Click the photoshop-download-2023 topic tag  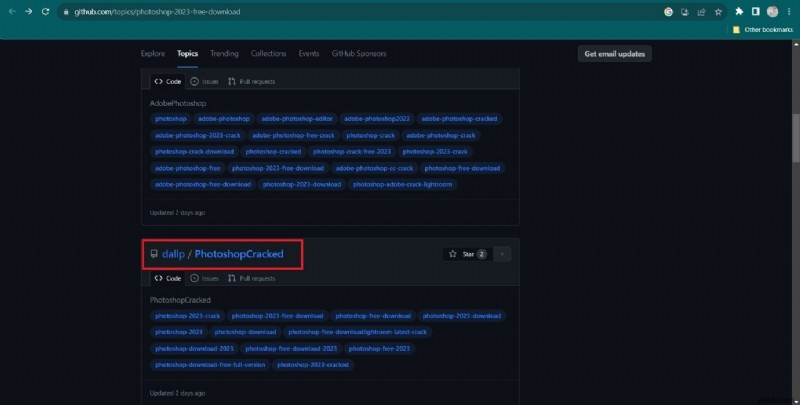[x=194, y=348]
